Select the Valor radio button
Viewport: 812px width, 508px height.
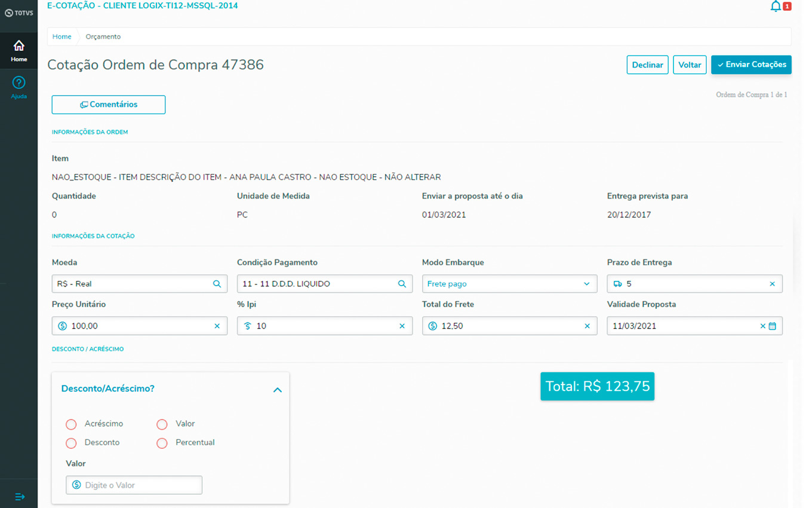point(162,424)
